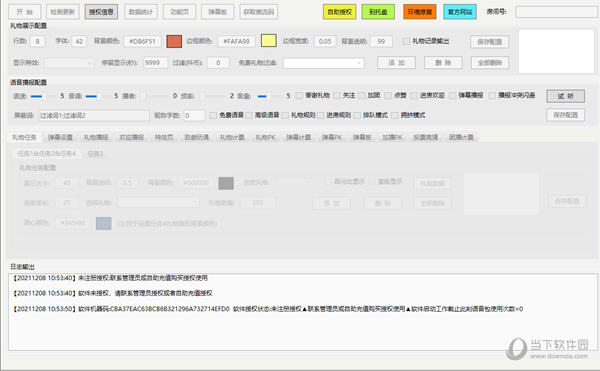This screenshot has width=600, height=371.
Task: Switch to the 礼物PK tab
Action: click(266, 137)
